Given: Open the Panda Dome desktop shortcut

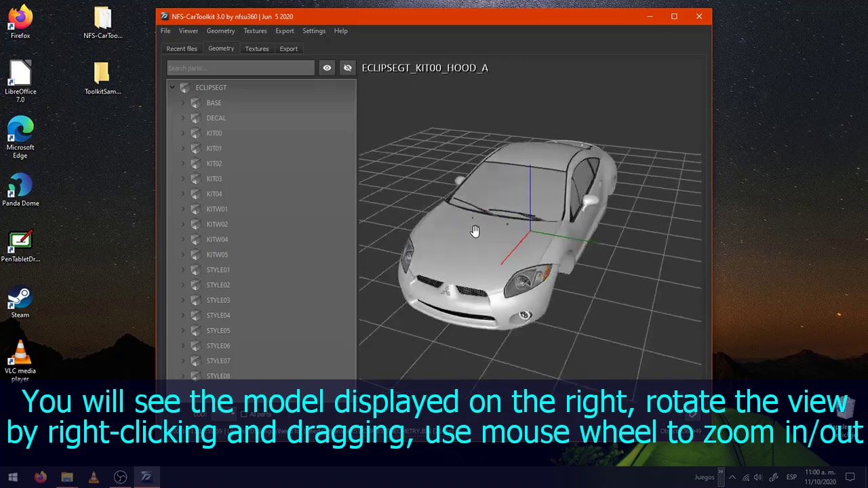Looking at the screenshot, I should coord(20,190).
